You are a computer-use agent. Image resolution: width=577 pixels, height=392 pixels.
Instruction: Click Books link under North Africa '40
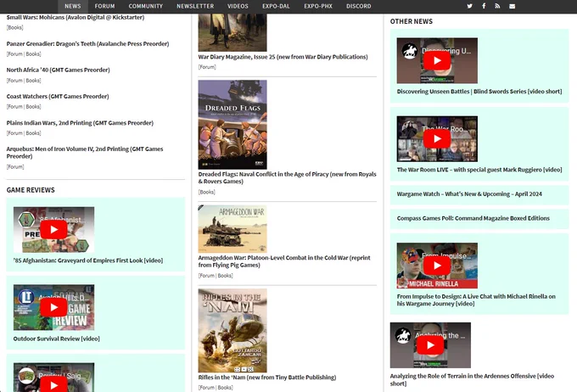coord(33,81)
